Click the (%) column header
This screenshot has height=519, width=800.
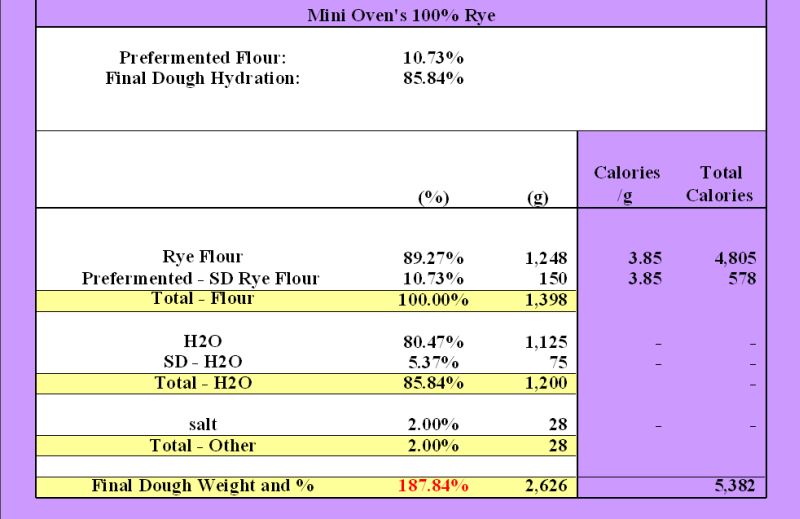point(433,197)
